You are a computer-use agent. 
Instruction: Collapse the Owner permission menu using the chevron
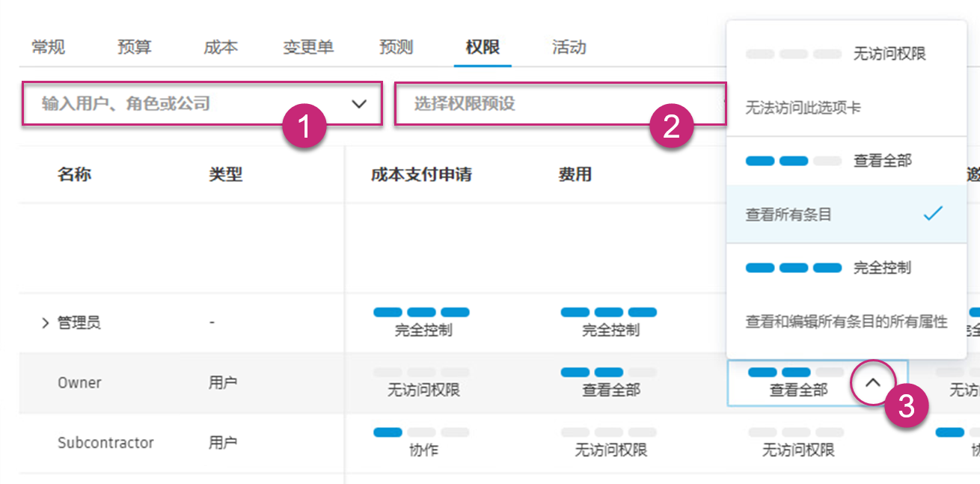[x=874, y=382]
